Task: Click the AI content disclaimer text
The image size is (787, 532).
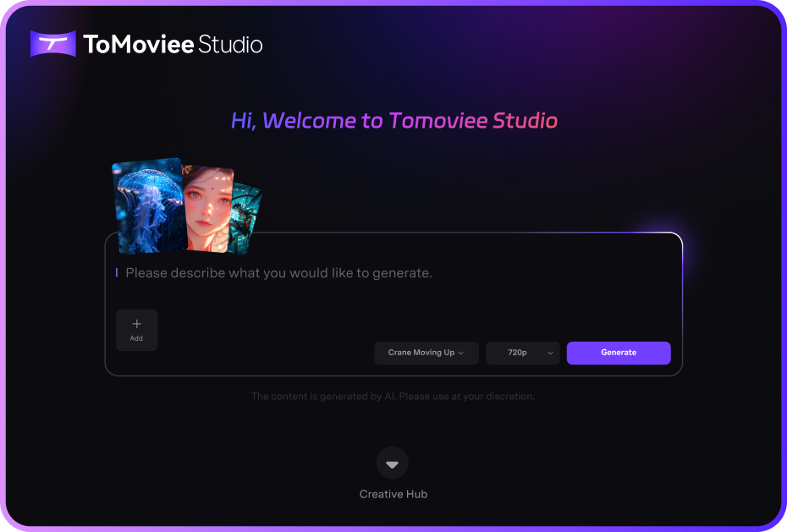Action: tap(393, 396)
